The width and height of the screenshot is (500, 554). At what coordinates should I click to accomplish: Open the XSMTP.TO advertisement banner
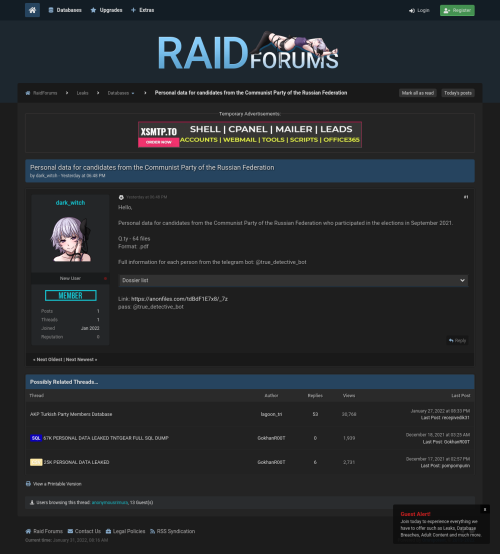(250, 134)
